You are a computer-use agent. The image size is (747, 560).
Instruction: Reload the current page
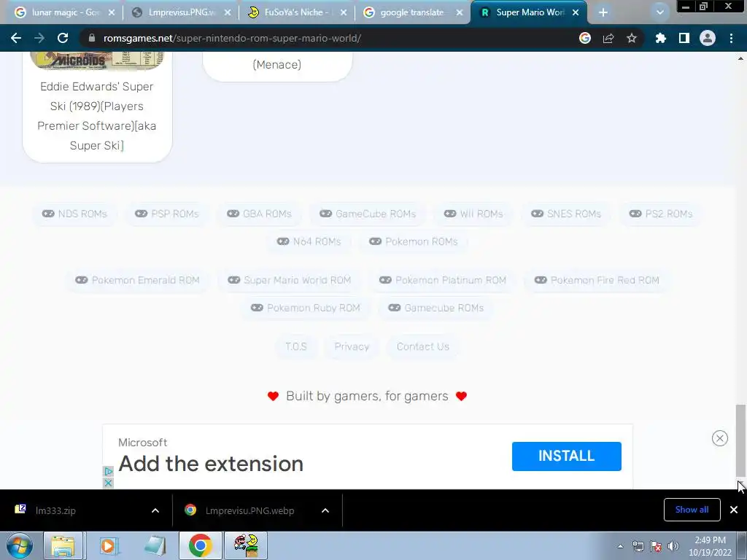click(63, 38)
